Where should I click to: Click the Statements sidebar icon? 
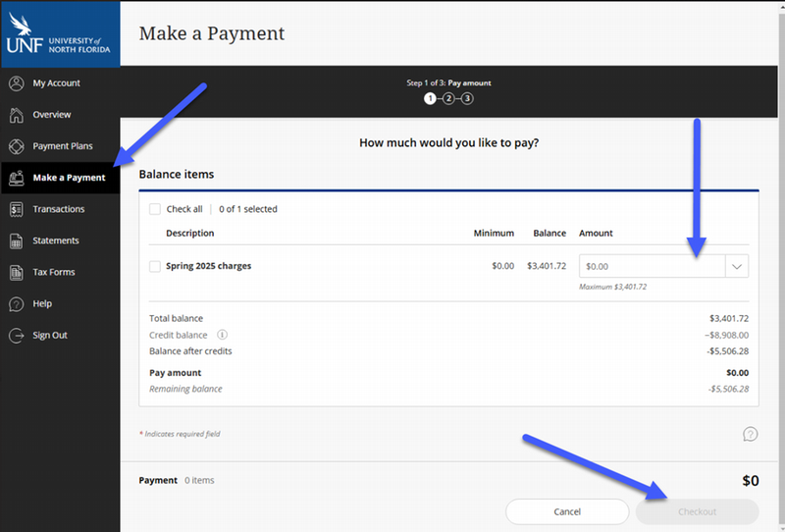[16, 240]
